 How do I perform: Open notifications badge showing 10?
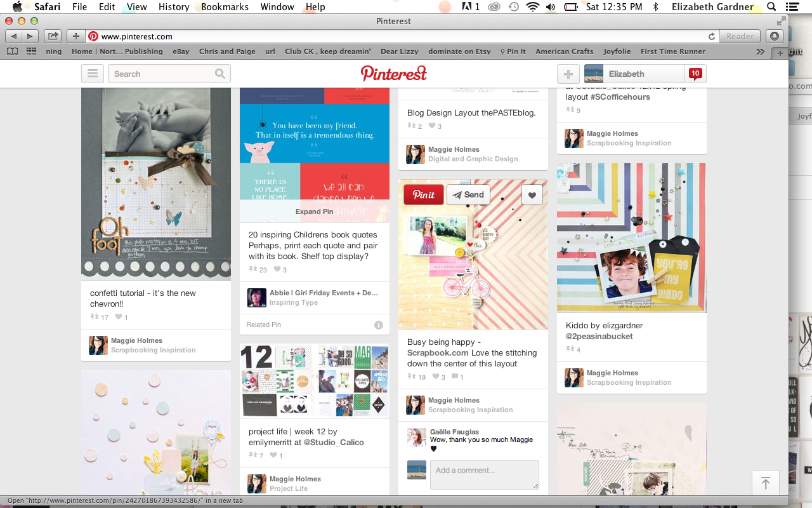pyautogui.click(x=695, y=74)
